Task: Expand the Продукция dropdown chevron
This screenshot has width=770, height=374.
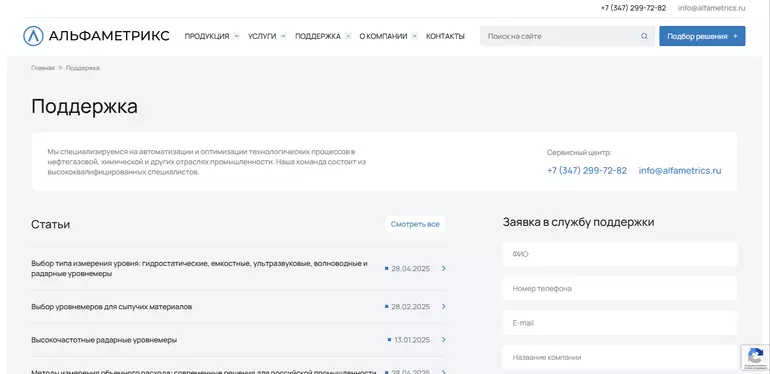Action: pyautogui.click(x=237, y=36)
